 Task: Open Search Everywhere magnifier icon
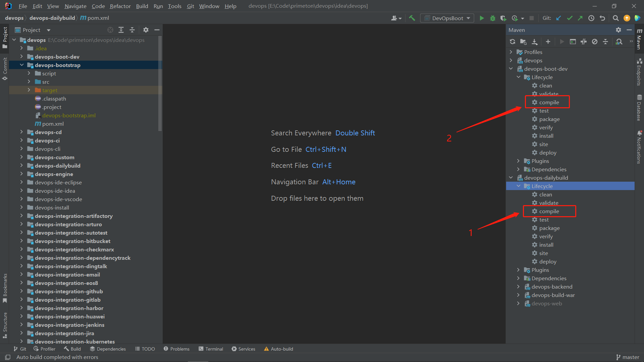[615, 18]
